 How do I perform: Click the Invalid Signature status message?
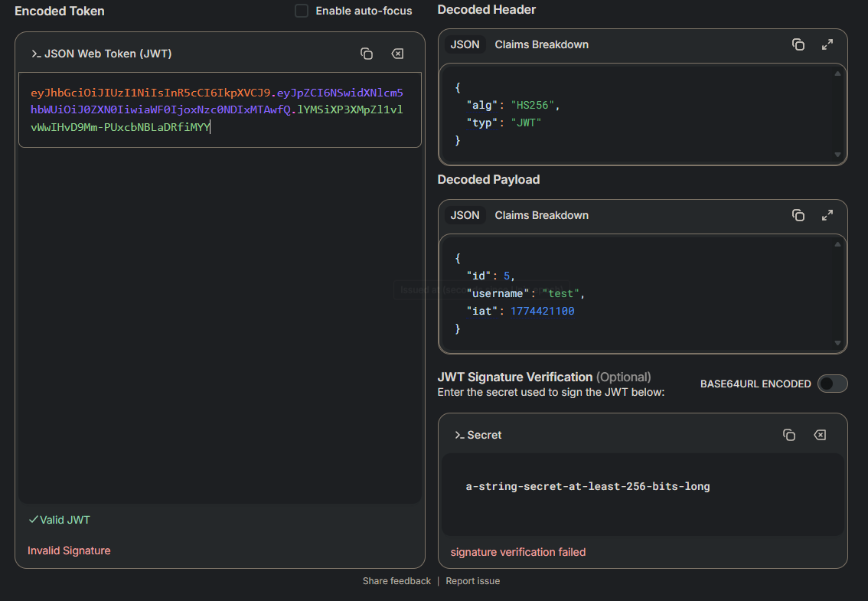69,550
